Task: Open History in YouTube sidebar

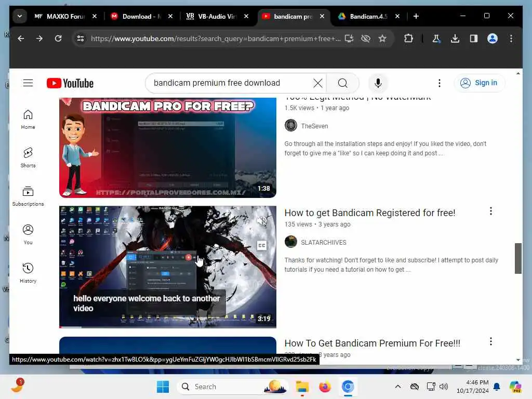Action: 28,273
